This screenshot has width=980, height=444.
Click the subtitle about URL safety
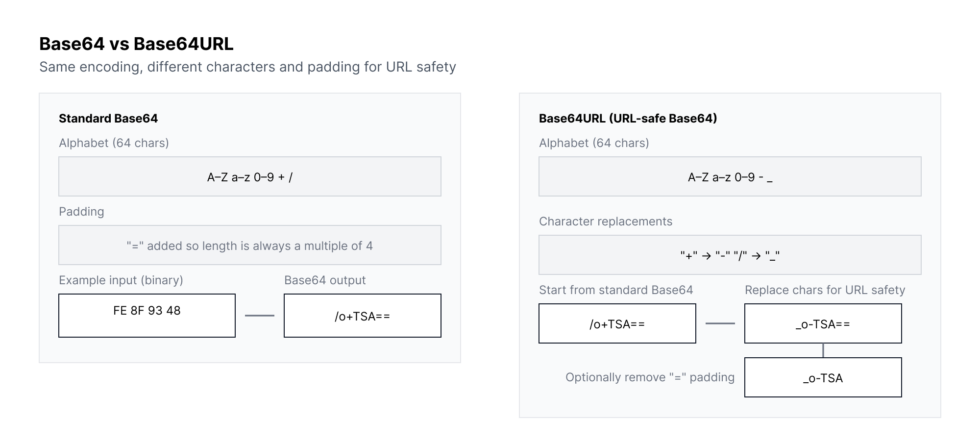pyautogui.click(x=247, y=67)
